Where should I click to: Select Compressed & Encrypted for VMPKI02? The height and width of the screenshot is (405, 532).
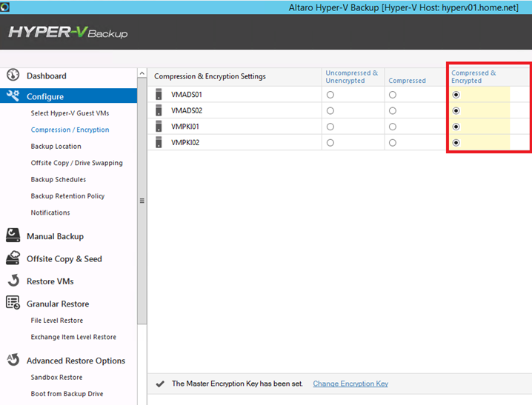click(456, 143)
